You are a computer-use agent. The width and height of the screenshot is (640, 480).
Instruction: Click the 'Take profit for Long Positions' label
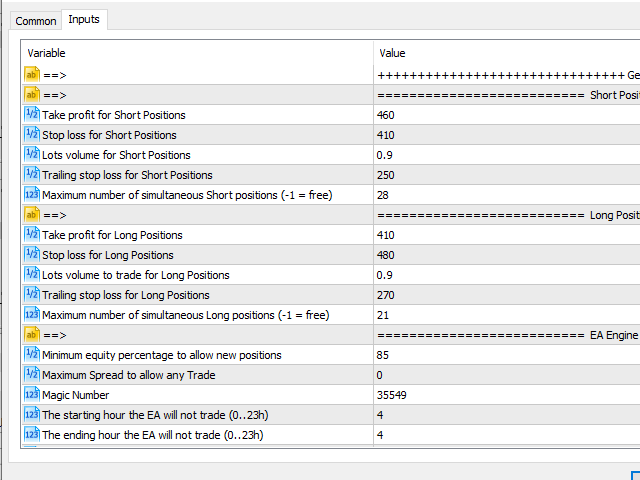tap(112, 235)
